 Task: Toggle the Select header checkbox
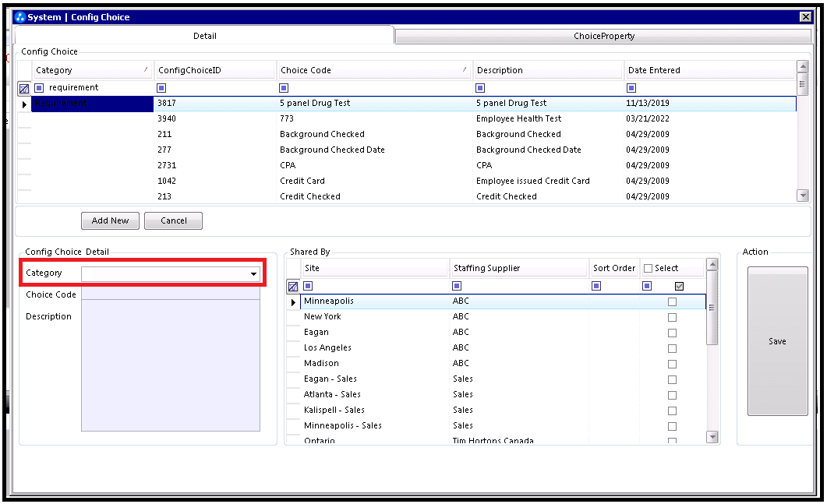pos(649,268)
